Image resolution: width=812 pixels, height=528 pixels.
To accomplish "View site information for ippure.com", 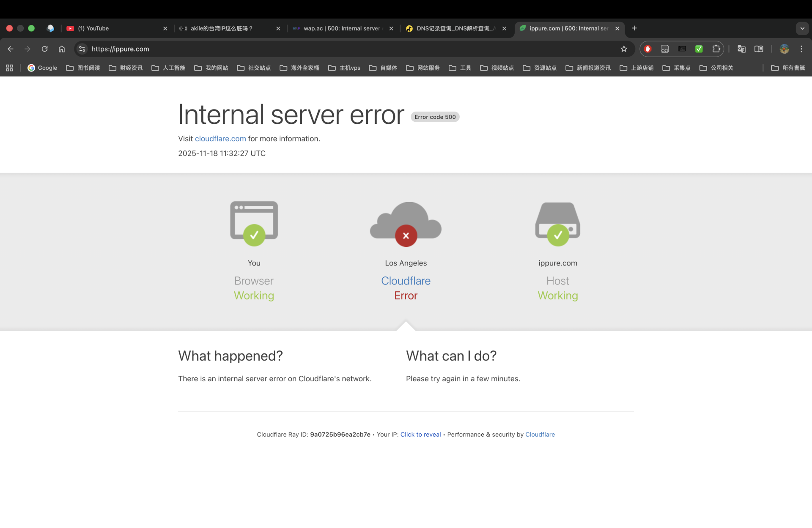I will 82,49.
